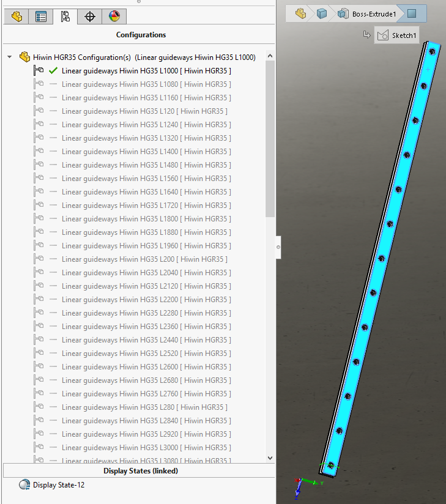Click the green checkmark beside the L1000 configuration
The width and height of the screenshot is (446, 504).
pos(53,70)
